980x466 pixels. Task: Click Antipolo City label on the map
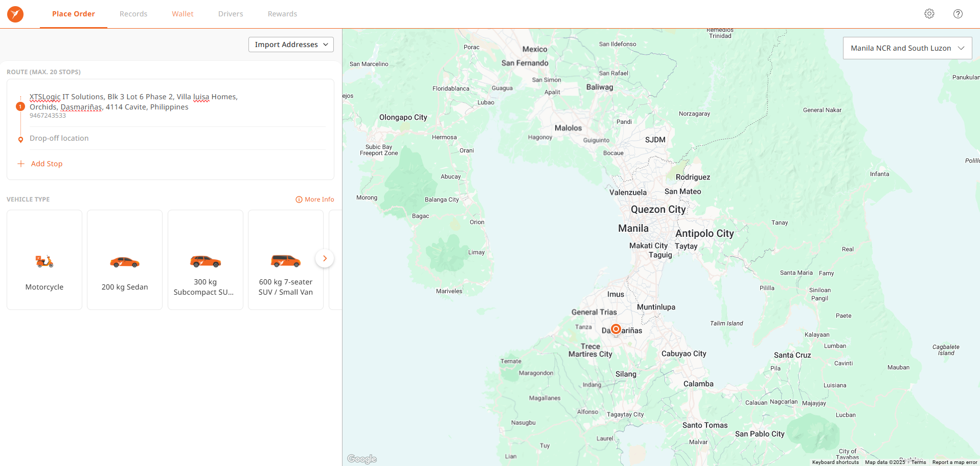(x=704, y=233)
